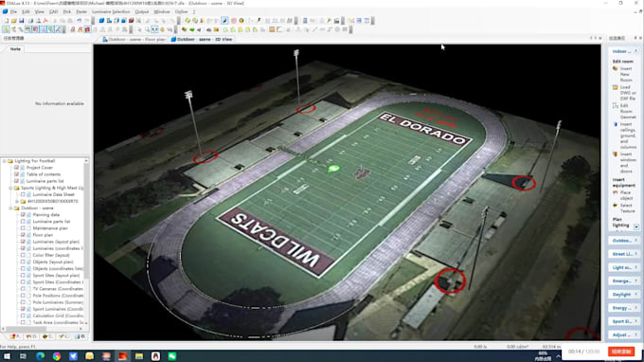Check the Pole Positions checkbox
This screenshot has height=362, width=644.
[x=23, y=296]
